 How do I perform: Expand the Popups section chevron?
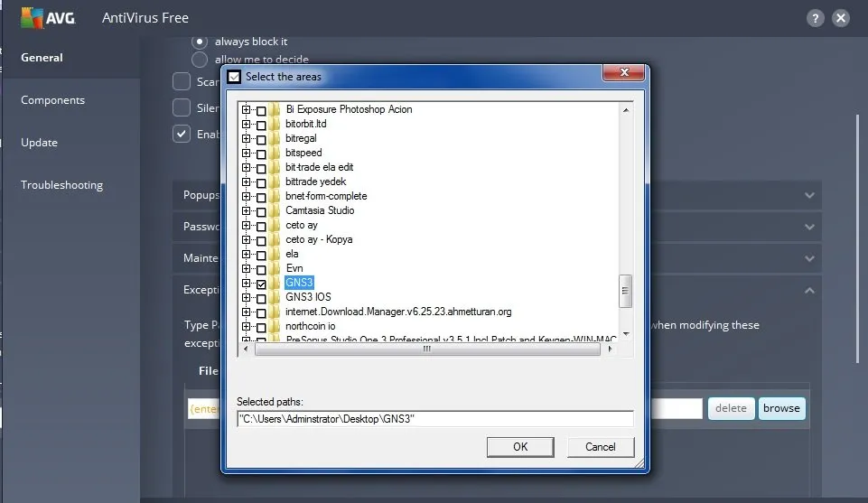(x=809, y=195)
